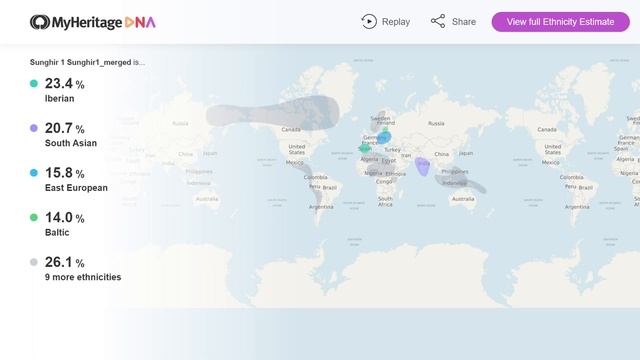Click the teal Iberian region over Spain

pos(364,148)
